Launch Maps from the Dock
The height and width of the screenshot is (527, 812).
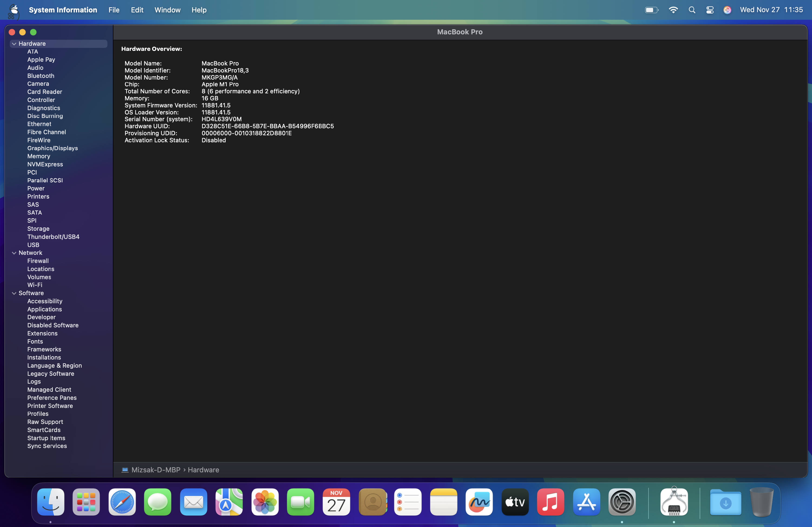229,502
